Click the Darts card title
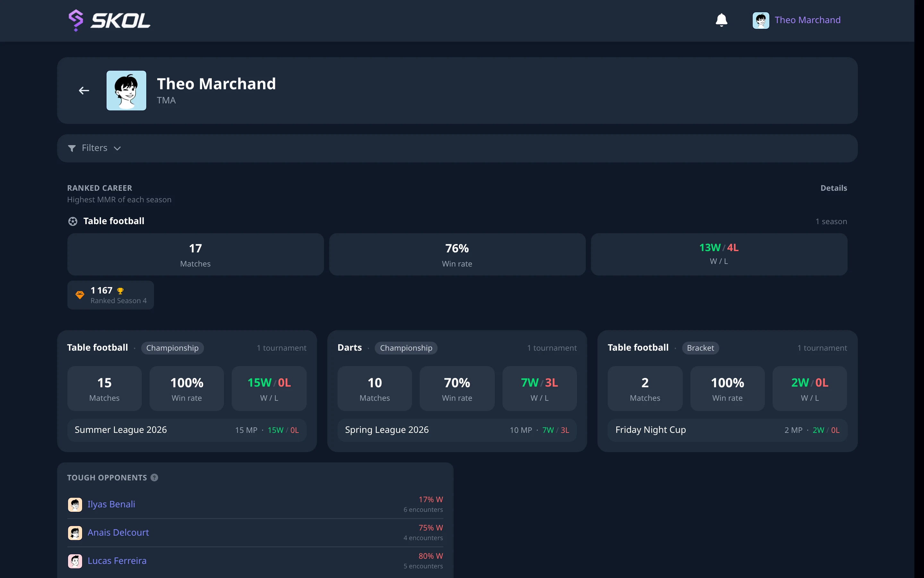 point(350,347)
